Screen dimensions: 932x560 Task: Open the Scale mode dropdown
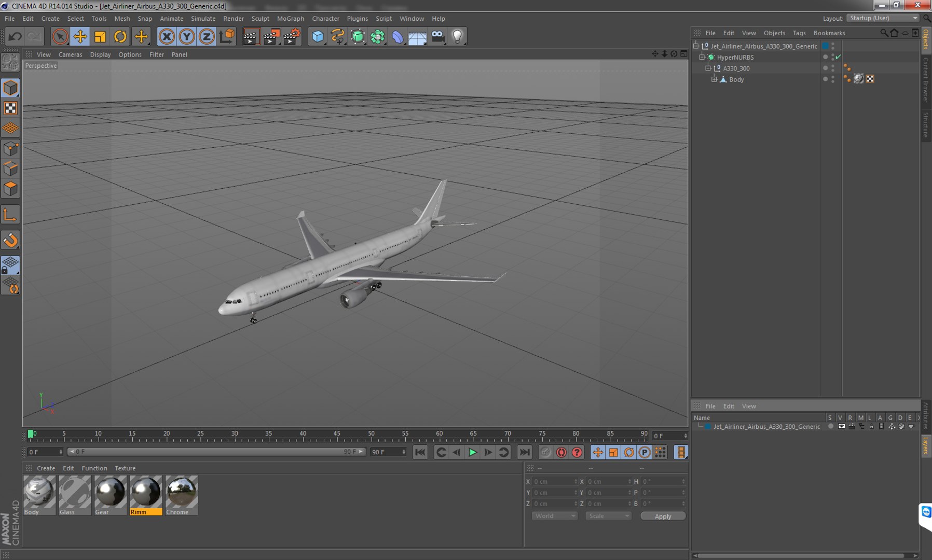tap(608, 516)
